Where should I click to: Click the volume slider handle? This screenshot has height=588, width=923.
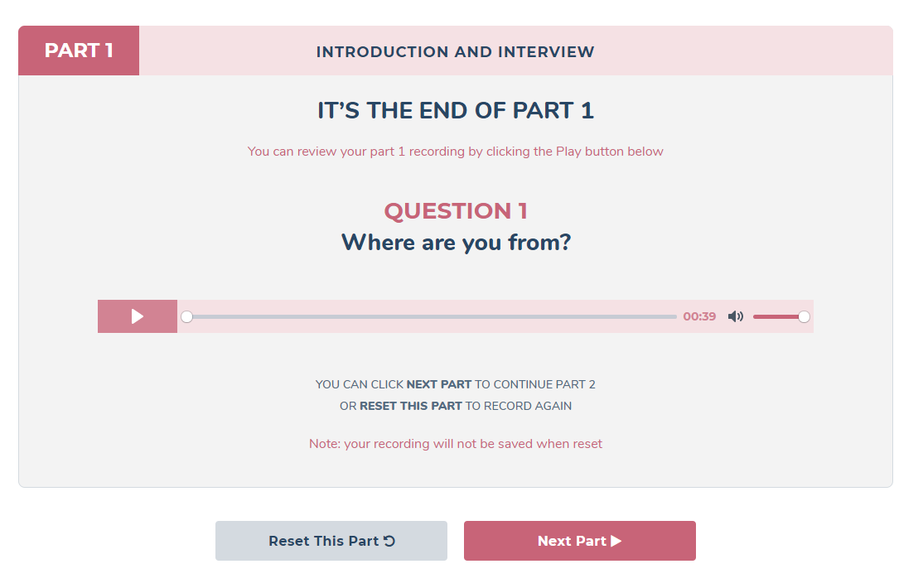click(803, 316)
